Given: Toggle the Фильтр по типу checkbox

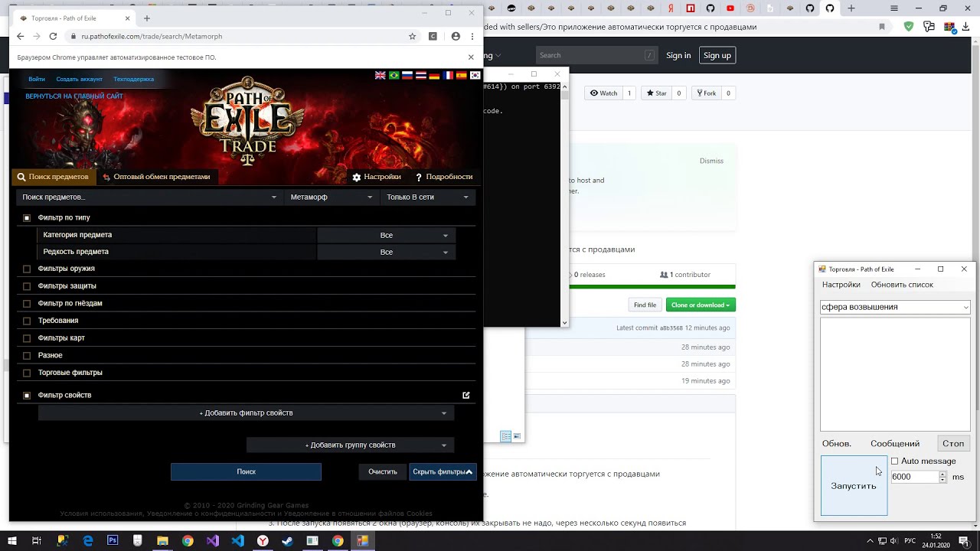Looking at the screenshot, I should pyautogui.click(x=27, y=218).
